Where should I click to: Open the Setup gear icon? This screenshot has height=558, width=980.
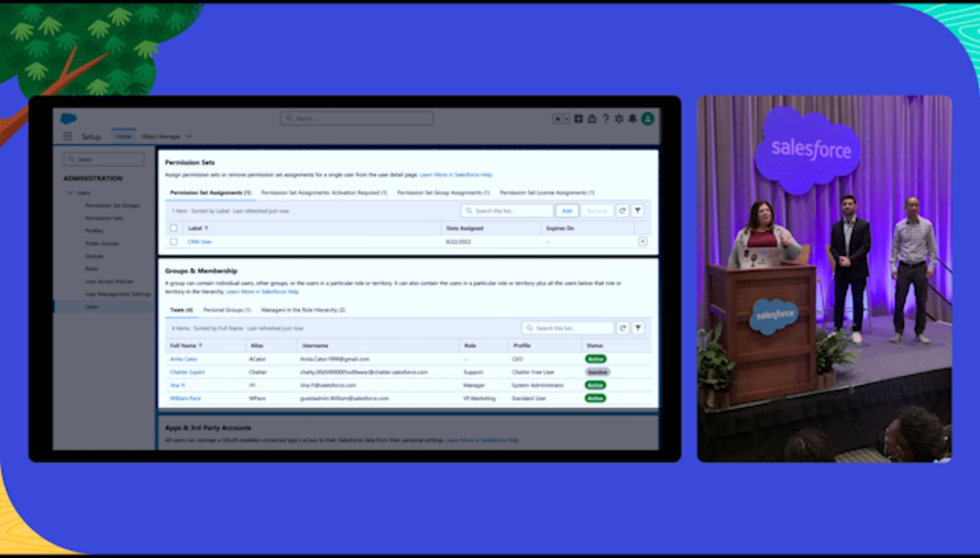(618, 119)
